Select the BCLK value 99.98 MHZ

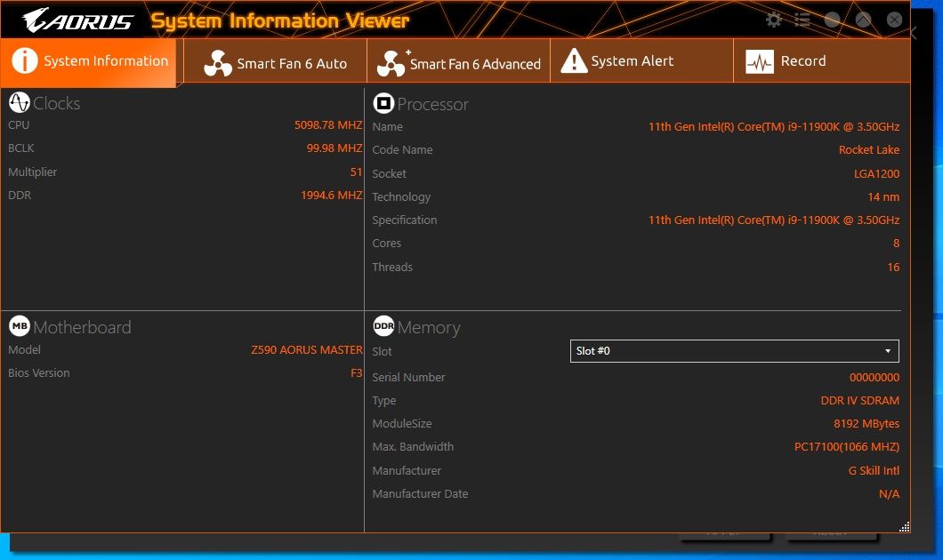pyautogui.click(x=334, y=148)
